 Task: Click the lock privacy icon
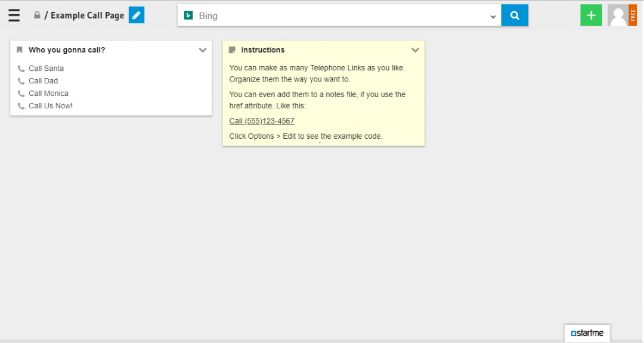click(37, 15)
